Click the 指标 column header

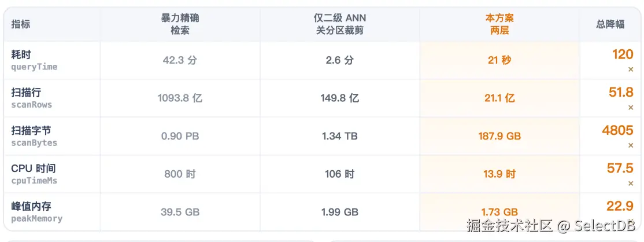pos(21,24)
